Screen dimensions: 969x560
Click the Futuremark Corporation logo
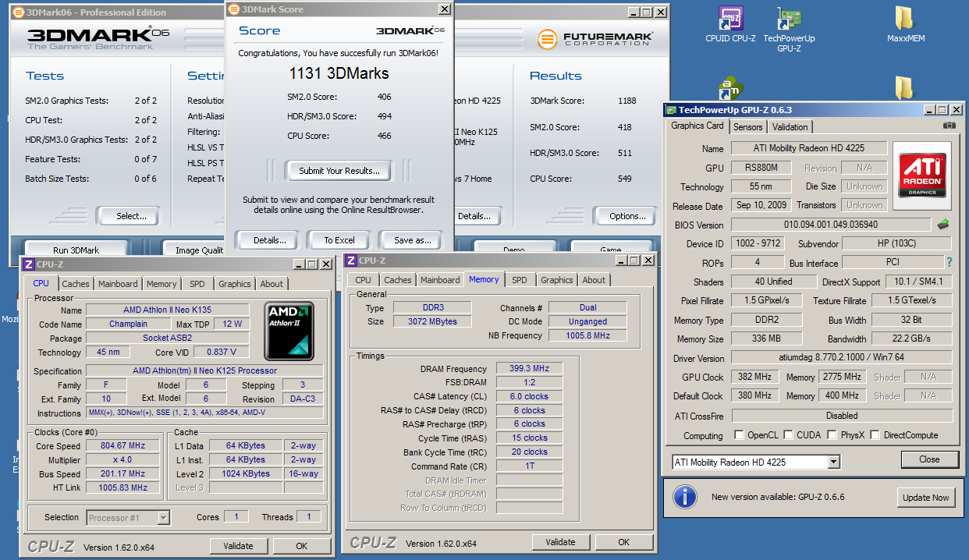(595, 39)
